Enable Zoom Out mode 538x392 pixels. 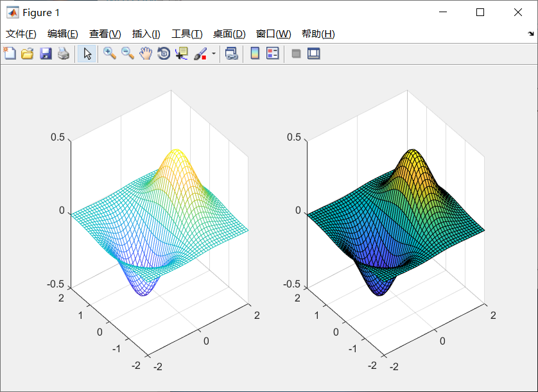point(126,54)
